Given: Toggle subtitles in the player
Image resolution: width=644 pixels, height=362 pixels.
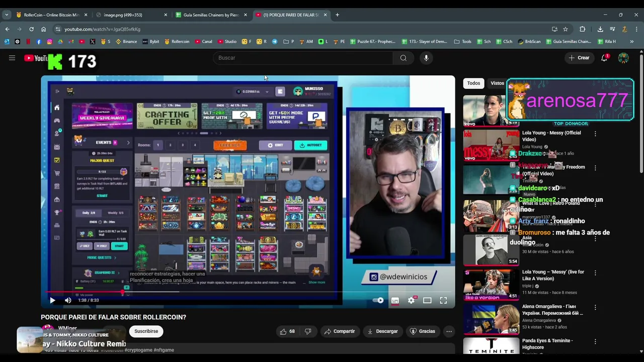Looking at the screenshot, I should [x=395, y=300].
